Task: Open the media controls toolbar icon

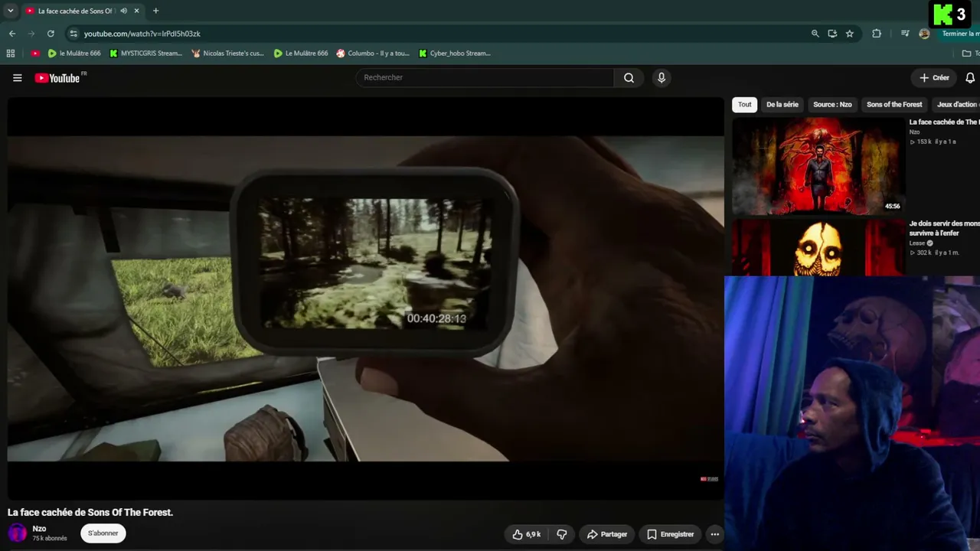Action: click(905, 34)
